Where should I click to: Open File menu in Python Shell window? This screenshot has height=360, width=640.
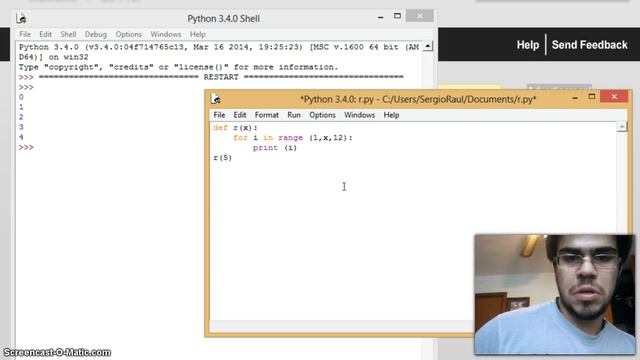[x=25, y=34]
